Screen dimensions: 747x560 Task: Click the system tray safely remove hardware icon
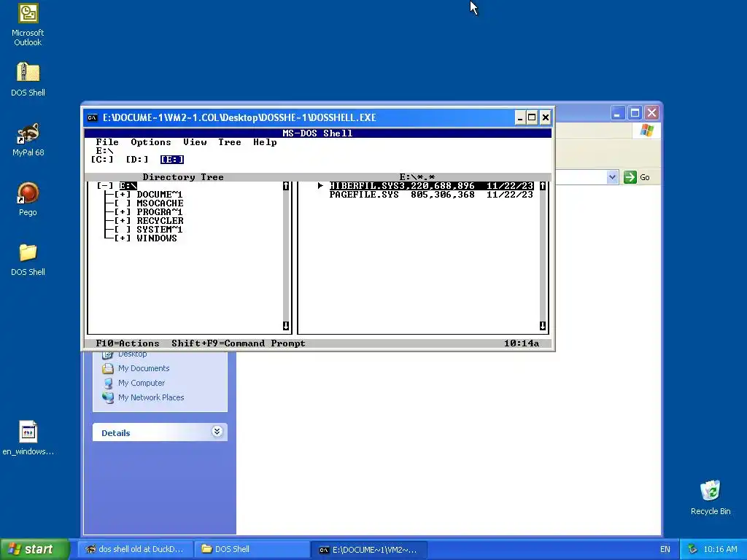point(693,550)
